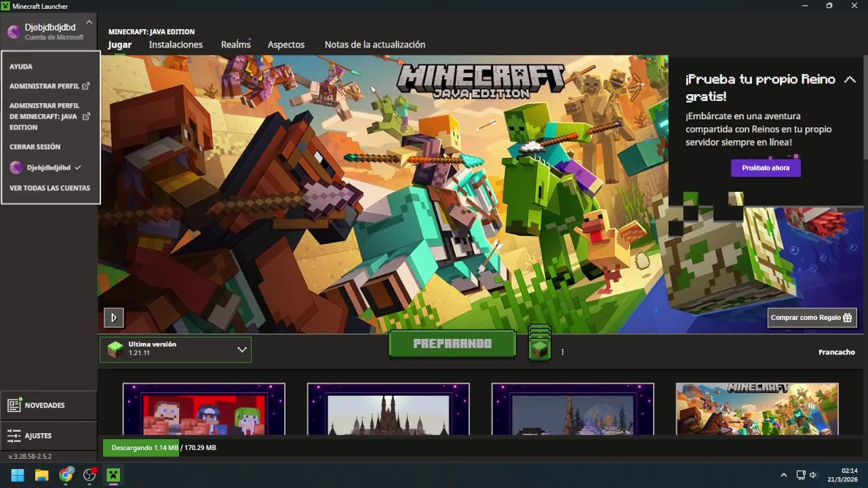The image size is (868, 488).
Task: Open the castle news thumbnail
Action: click(x=389, y=409)
